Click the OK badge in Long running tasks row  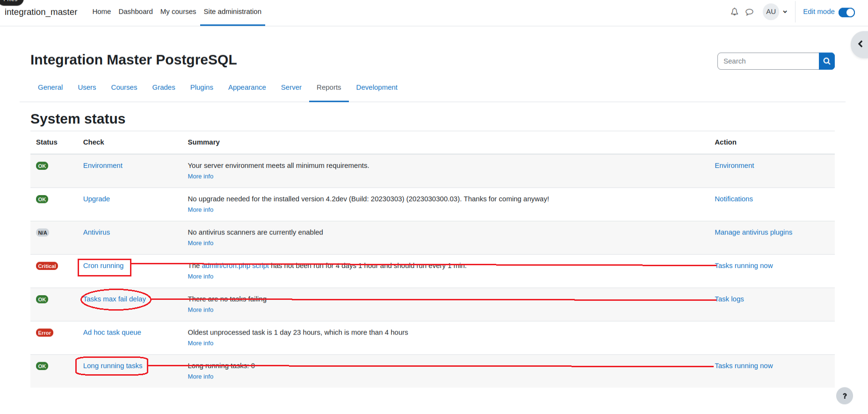pos(42,366)
